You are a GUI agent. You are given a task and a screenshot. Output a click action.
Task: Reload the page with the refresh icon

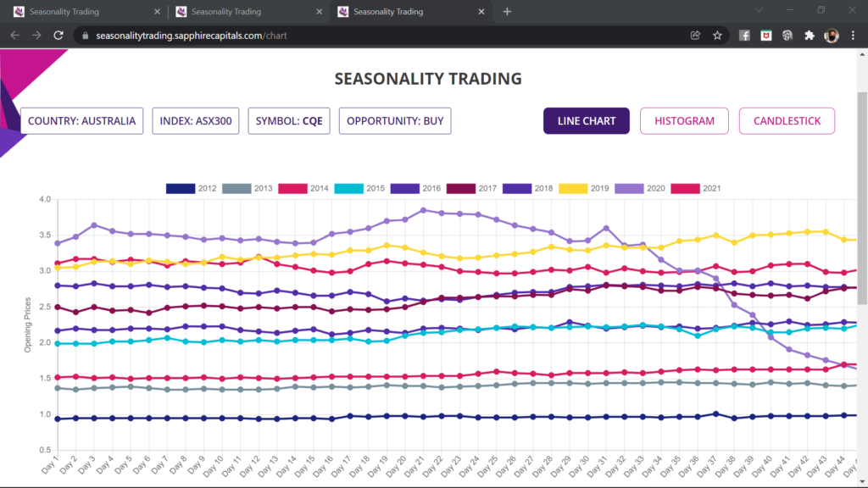click(x=58, y=36)
